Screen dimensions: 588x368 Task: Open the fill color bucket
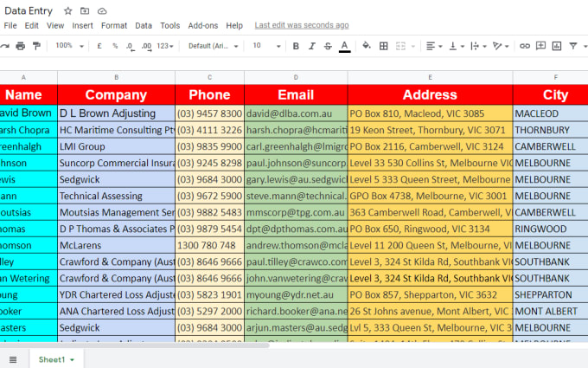367,46
